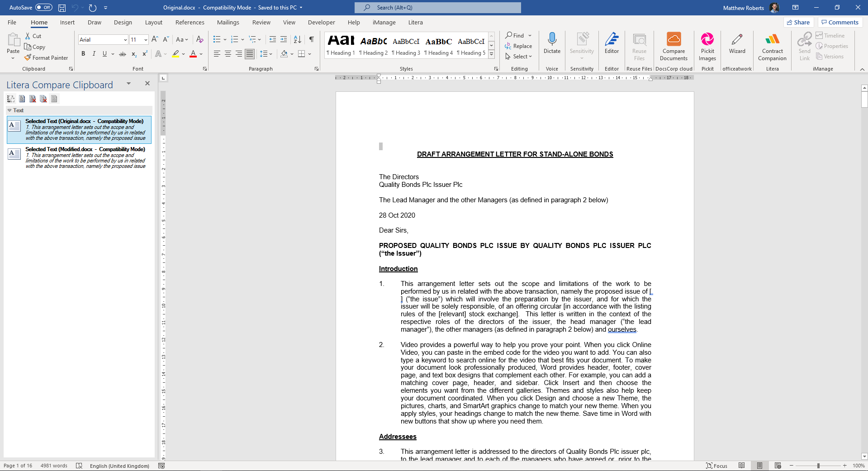Click the last Litera Clipboard toolbar document icon

(54, 99)
